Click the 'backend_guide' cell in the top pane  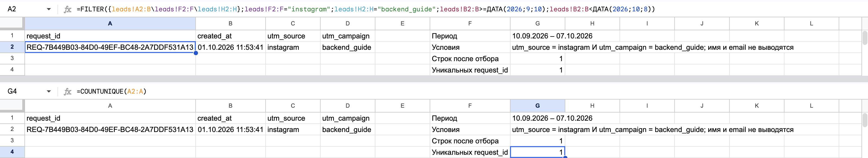tap(348, 47)
